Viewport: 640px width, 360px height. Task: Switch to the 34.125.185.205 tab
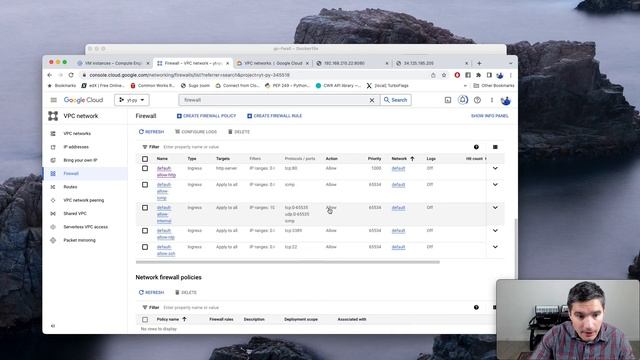click(x=433, y=63)
